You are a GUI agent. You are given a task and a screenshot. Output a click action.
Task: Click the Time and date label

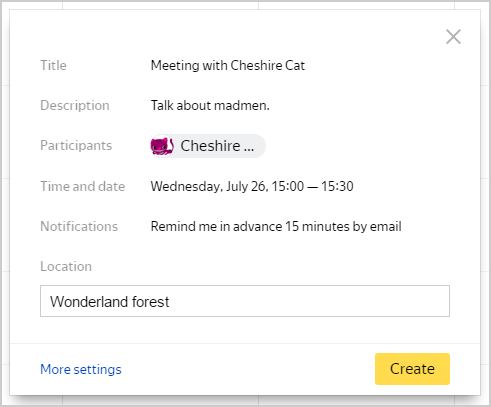click(x=83, y=186)
